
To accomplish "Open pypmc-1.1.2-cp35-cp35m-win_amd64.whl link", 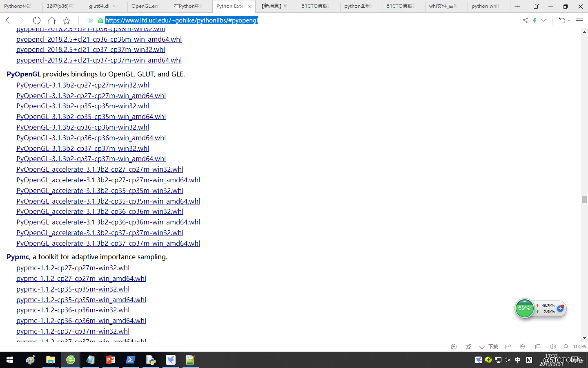I will [81, 300].
